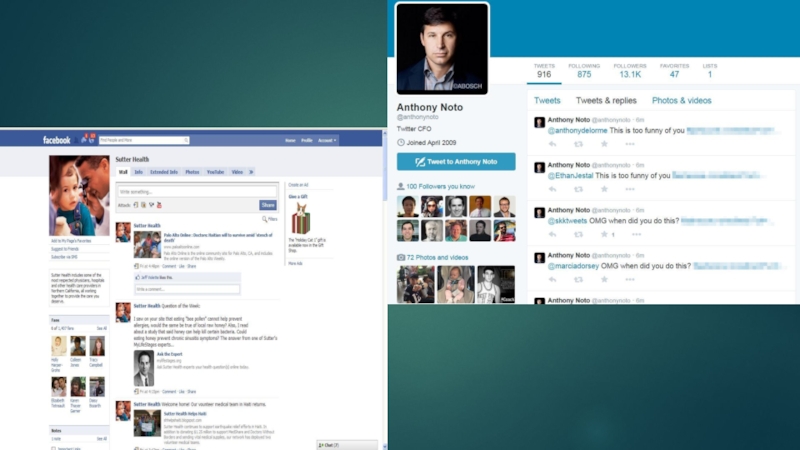Open more options on @marciadorsey tweet

(x=630, y=280)
